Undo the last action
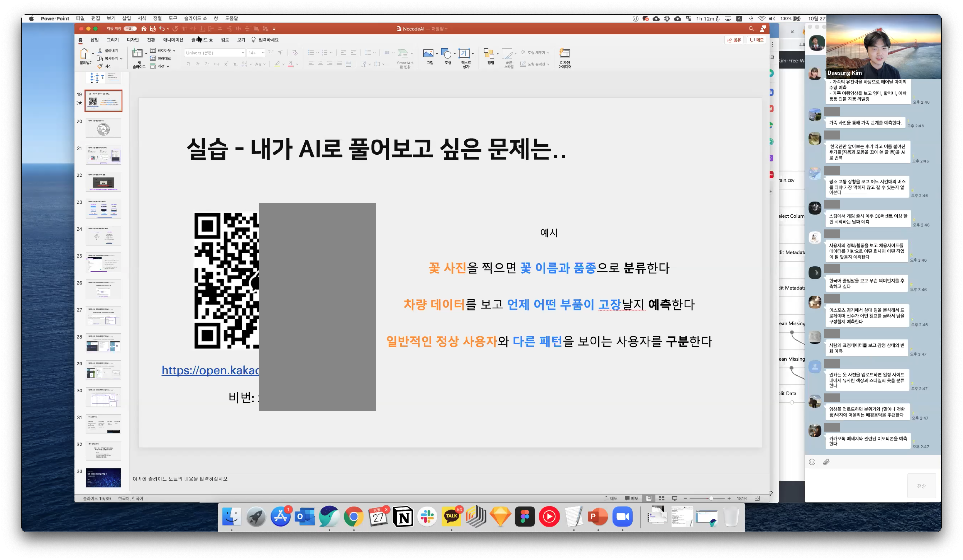 (x=162, y=29)
